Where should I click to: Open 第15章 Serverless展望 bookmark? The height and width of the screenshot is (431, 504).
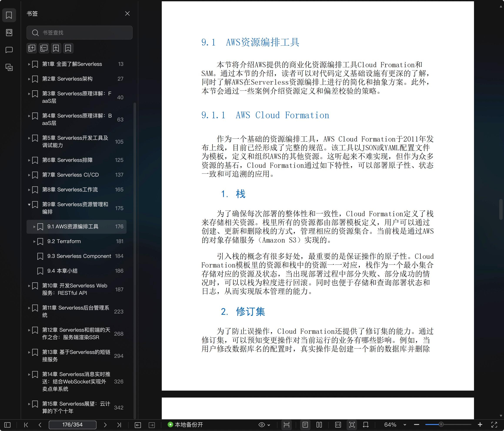(x=76, y=407)
